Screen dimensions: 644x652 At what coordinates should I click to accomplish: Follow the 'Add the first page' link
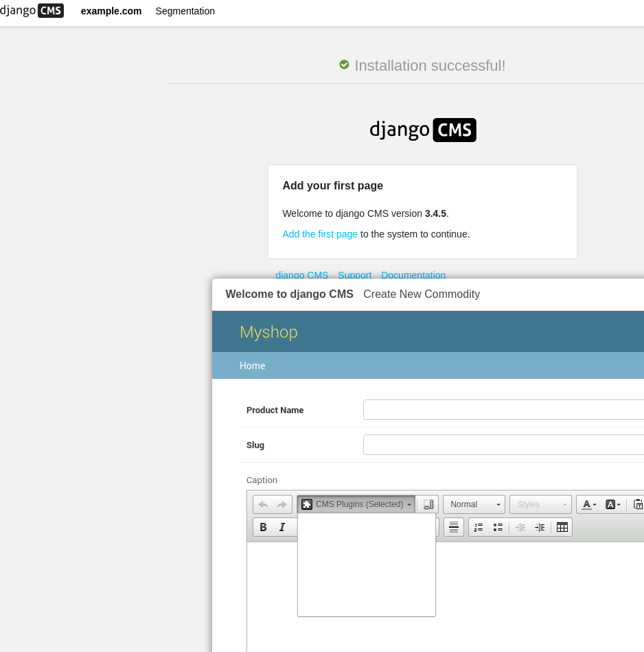[x=320, y=234]
